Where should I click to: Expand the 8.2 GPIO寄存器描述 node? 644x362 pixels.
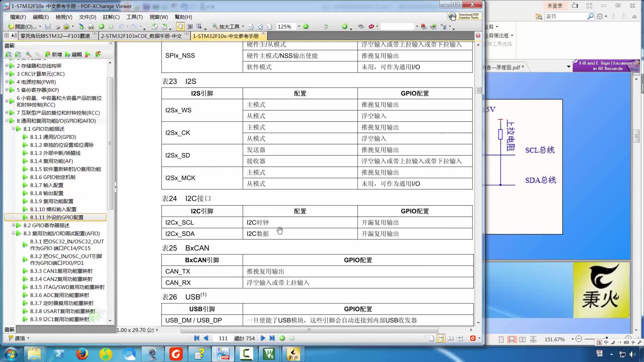pos(13,225)
